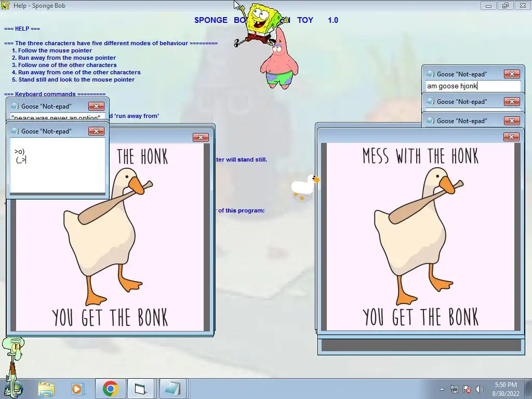Click '1. Follow the mouse pointer' line
Image resolution: width=532 pixels, height=399 pixels.
coord(52,50)
